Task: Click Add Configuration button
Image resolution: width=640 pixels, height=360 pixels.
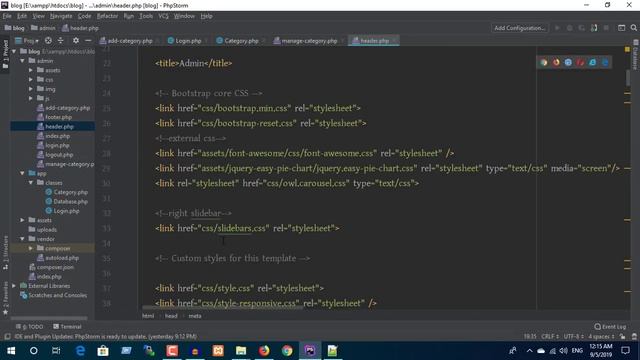Action: tap(519, 28)
